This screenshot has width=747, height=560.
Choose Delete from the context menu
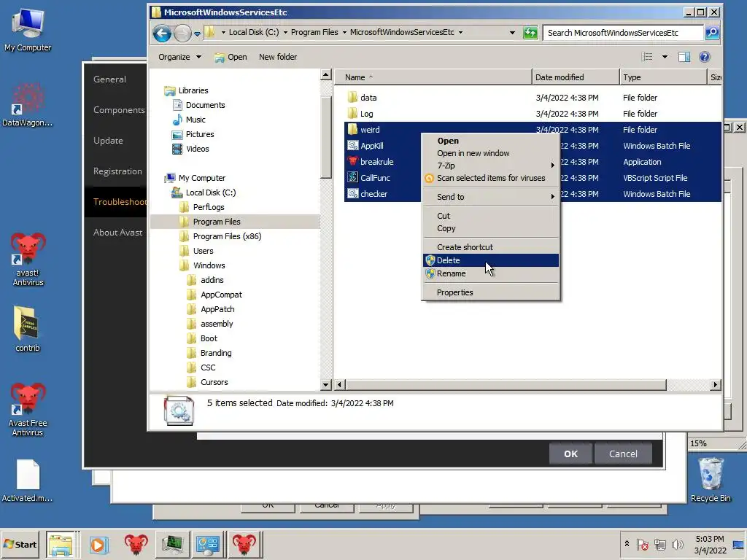(x=491, y=260)
